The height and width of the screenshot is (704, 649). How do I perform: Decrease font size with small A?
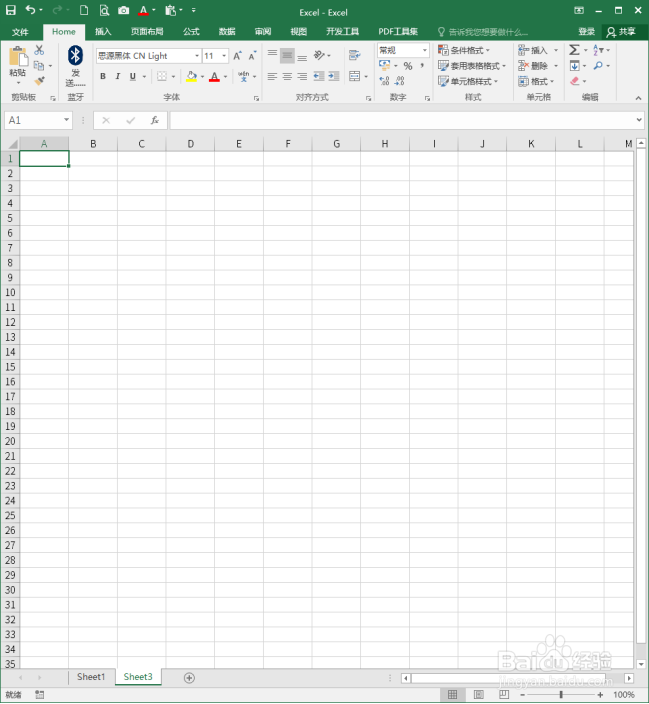[x=252, y=56]
